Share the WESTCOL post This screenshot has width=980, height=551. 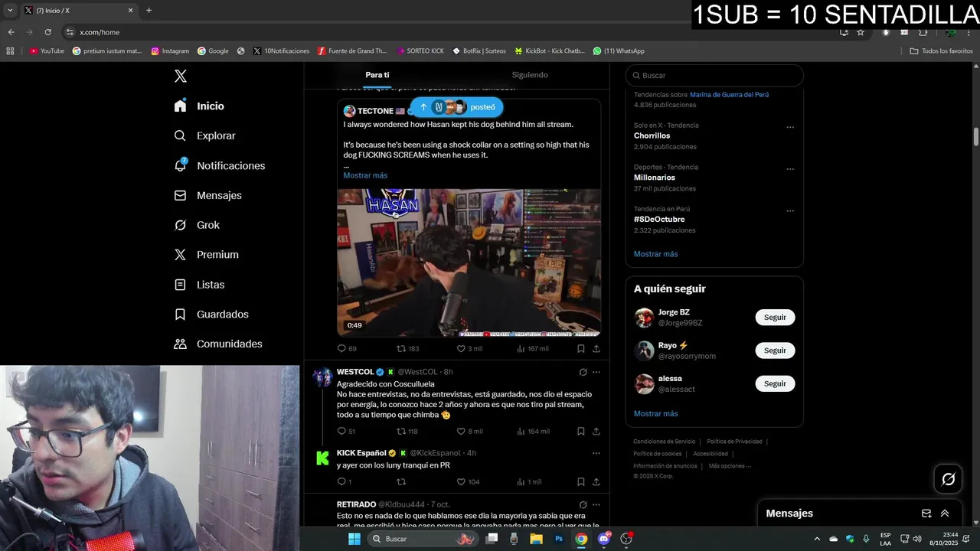coord(596,431)
